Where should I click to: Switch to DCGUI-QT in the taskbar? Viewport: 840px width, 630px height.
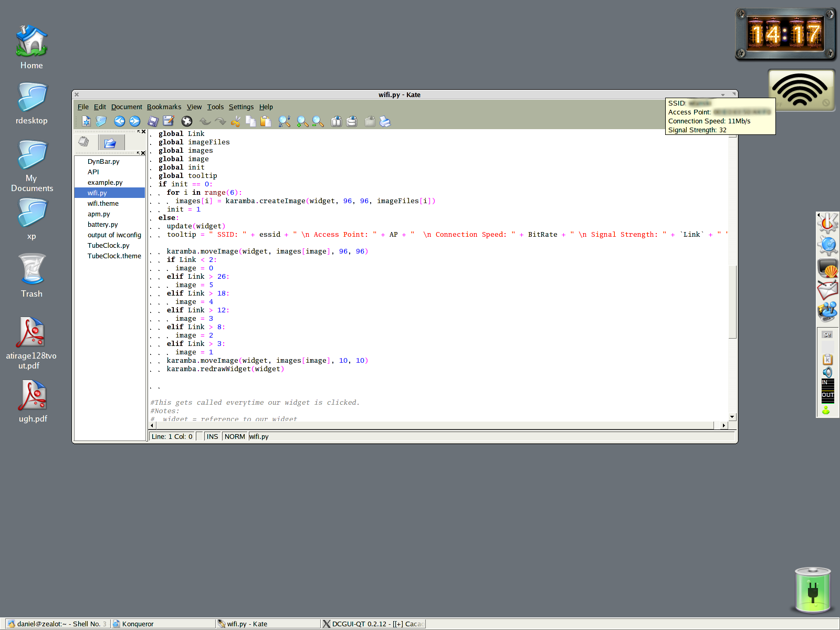click(373, 624)
